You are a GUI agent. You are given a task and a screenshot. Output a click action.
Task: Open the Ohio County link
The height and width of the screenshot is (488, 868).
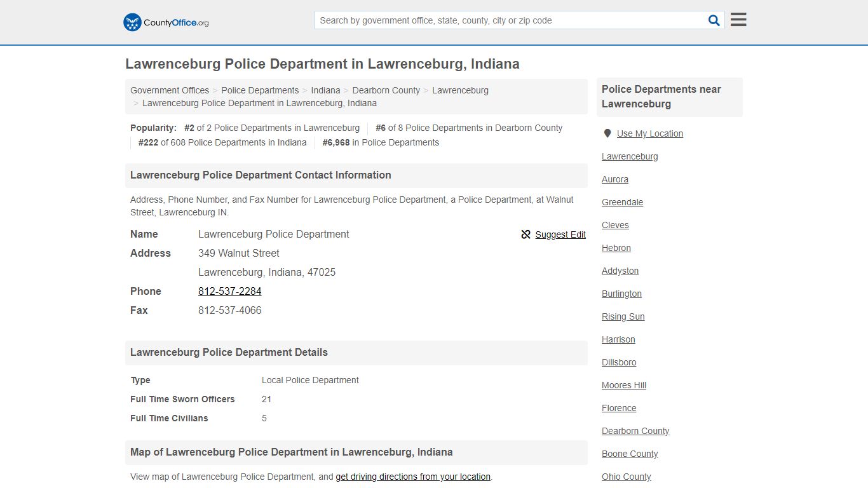pyautogui.click(x=627, y=477)
